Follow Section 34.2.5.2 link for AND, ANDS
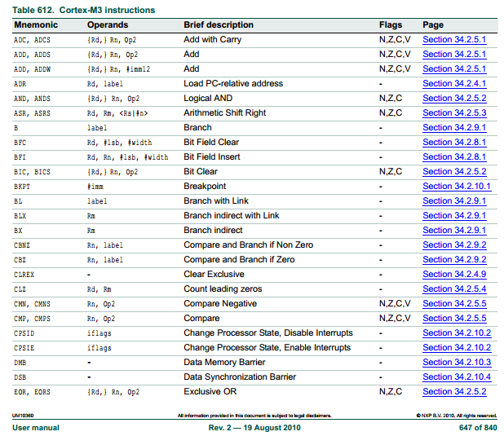 coord(454,98)
